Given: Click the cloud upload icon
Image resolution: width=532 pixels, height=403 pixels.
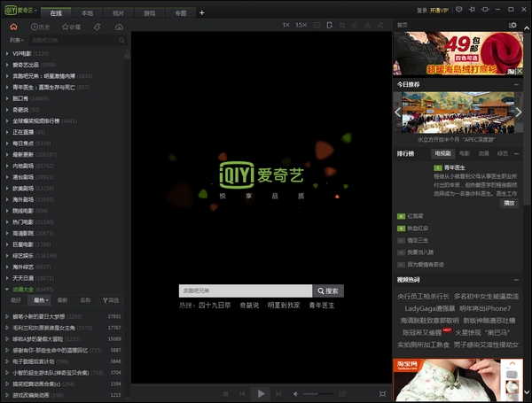Looking at the screenshot, I should coord(119,27).
